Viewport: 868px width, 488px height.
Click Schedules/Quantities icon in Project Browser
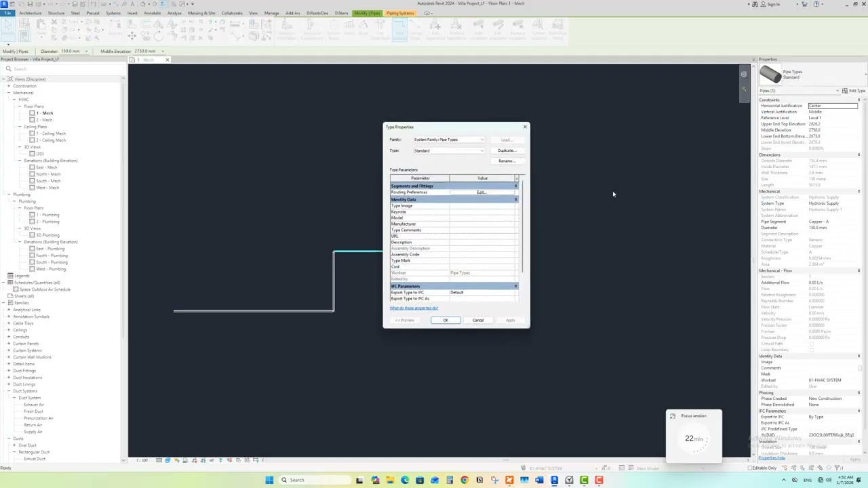click(10, 283)
